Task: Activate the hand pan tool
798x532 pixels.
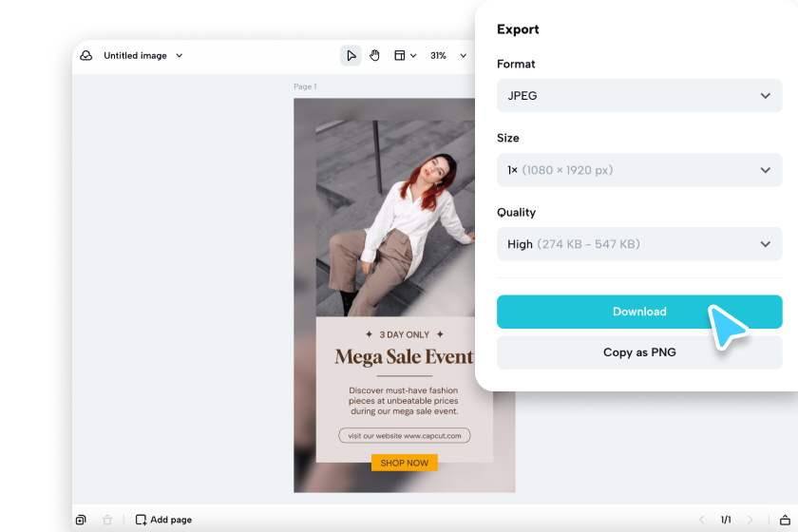Action: coord(374,55)
